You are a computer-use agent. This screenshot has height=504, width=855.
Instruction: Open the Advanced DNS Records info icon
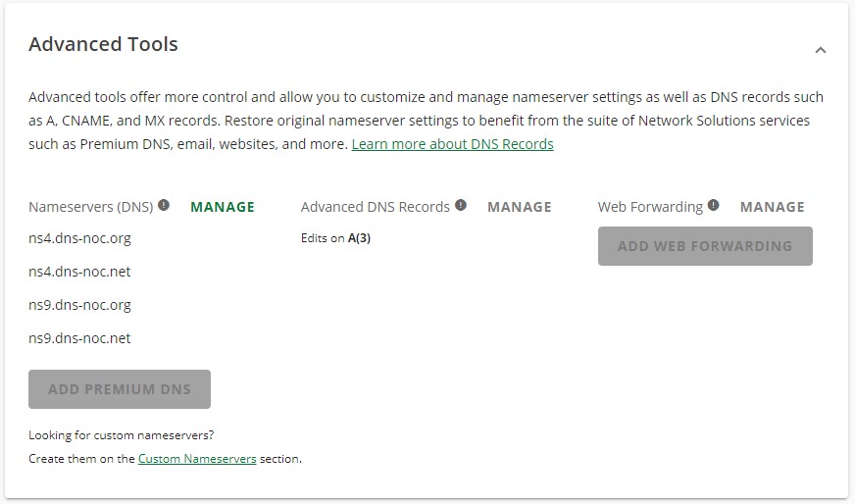click(461, 205)
